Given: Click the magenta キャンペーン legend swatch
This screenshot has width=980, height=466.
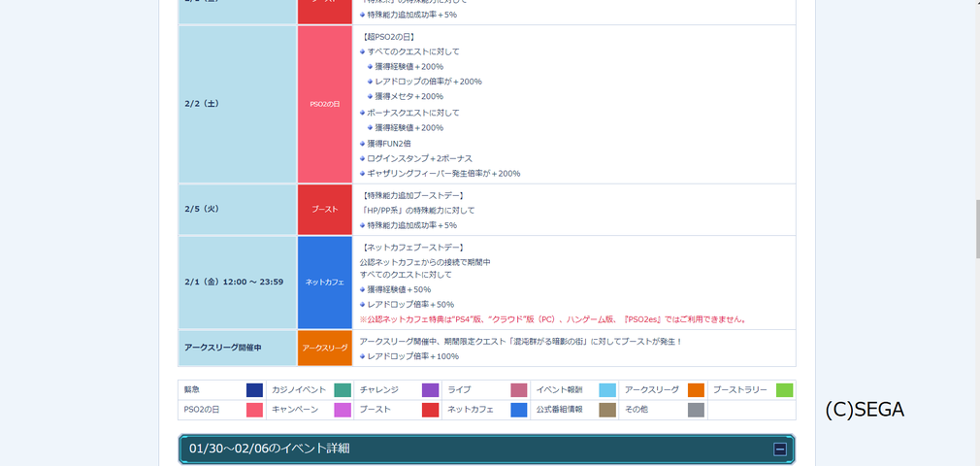Looking at the screenshot, I should click(343, 411).
